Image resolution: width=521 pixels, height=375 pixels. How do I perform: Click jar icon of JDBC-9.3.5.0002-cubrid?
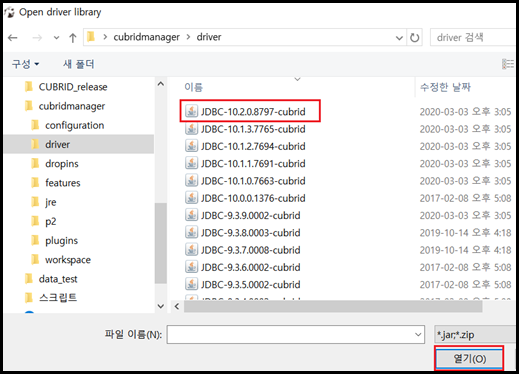191,284
